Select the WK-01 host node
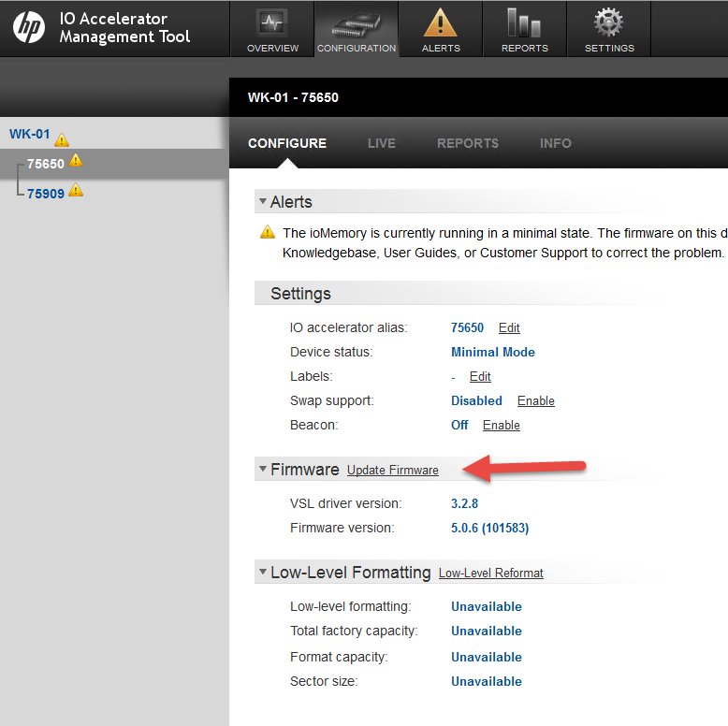Image resolution: width=728 pixels, height=726 pixels. 29,134
